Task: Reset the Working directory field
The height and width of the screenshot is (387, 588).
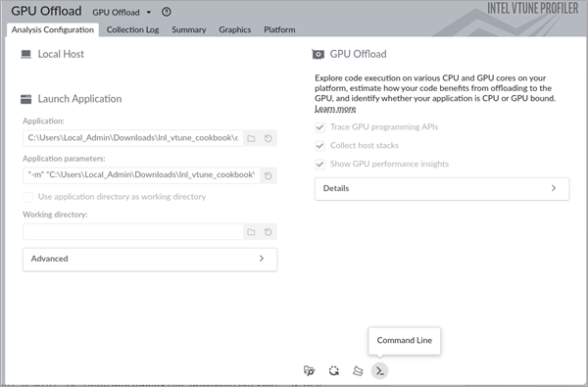Action: tap(269, 232)
